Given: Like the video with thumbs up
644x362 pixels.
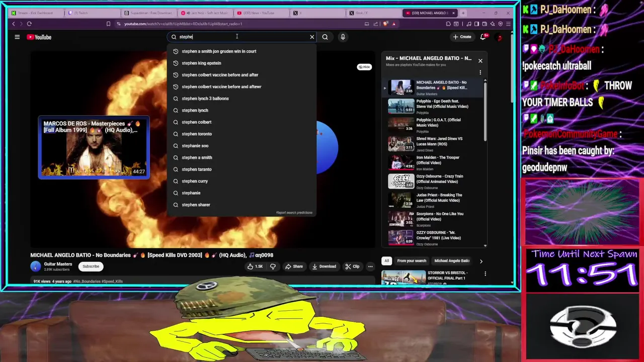Looking at the screenshot, I should [x=255, y=266].
